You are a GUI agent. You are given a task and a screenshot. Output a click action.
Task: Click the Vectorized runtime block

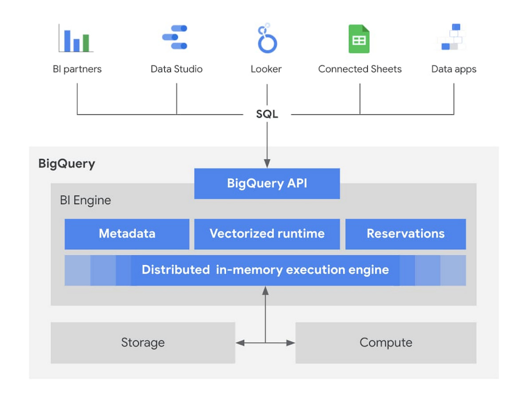click(267, 234)
